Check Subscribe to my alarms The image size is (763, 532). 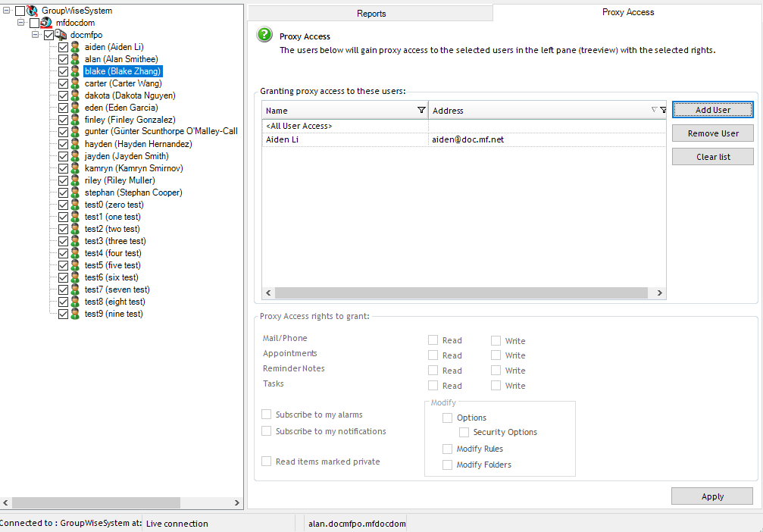pos(266,415)
